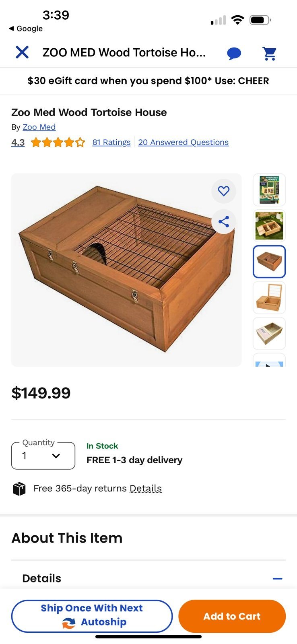This screenshot has height=644, width=297.
Task: Tap the returns package box icon
Action: [19, 489]
